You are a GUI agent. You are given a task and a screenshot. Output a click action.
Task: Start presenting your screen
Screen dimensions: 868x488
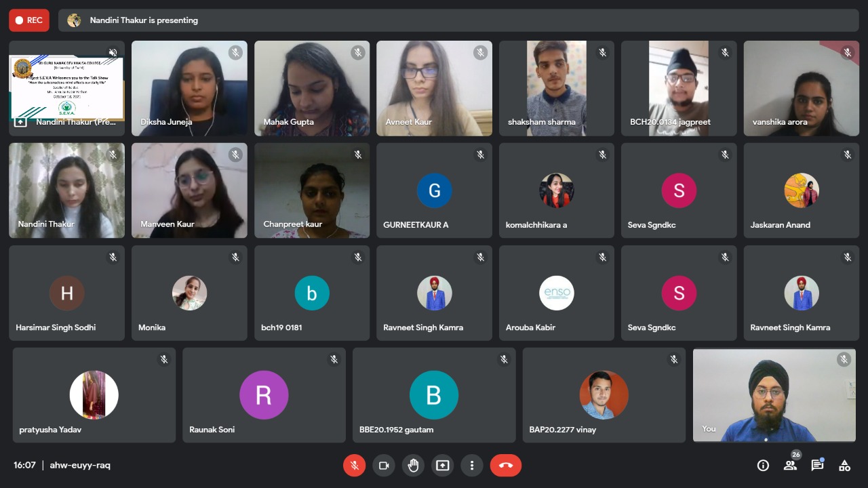coord(443,466)
